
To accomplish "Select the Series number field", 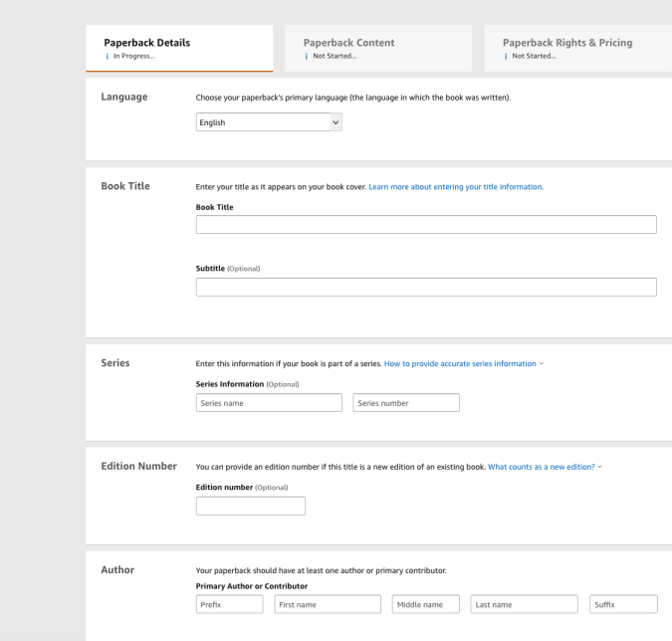I will [x=406, y=403].
